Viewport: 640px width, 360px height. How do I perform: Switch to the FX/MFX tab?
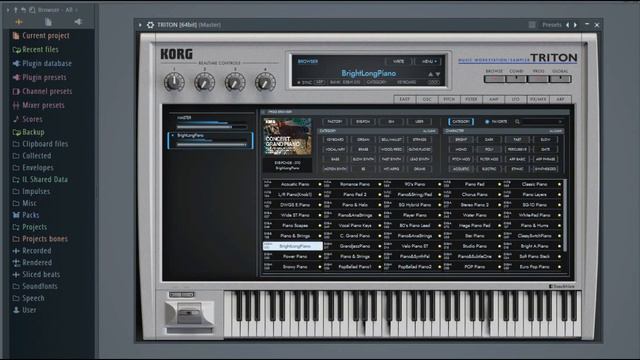[538, 99]
